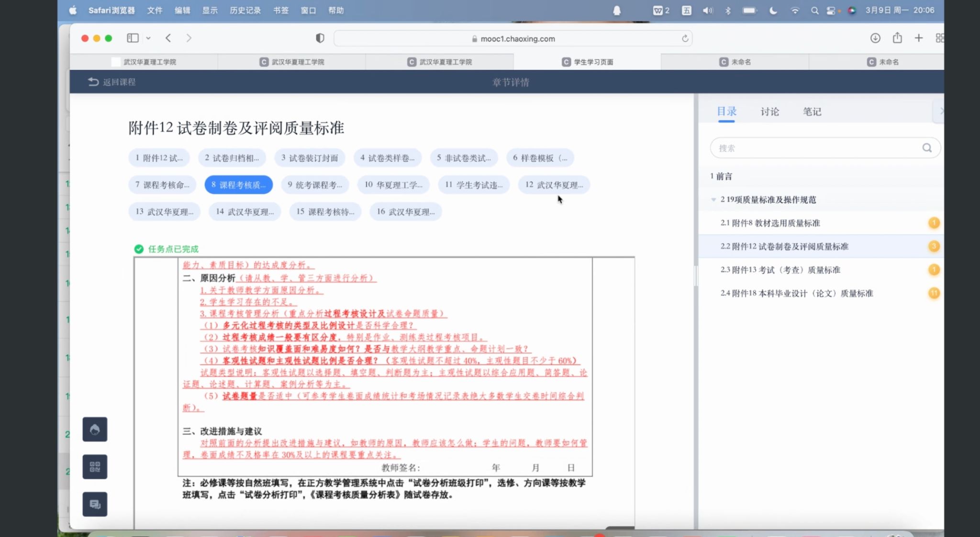Switch to the 讨论 tab
Viewport: 980px width, 537px height.
pyautogui.click(x=769, y=112)
